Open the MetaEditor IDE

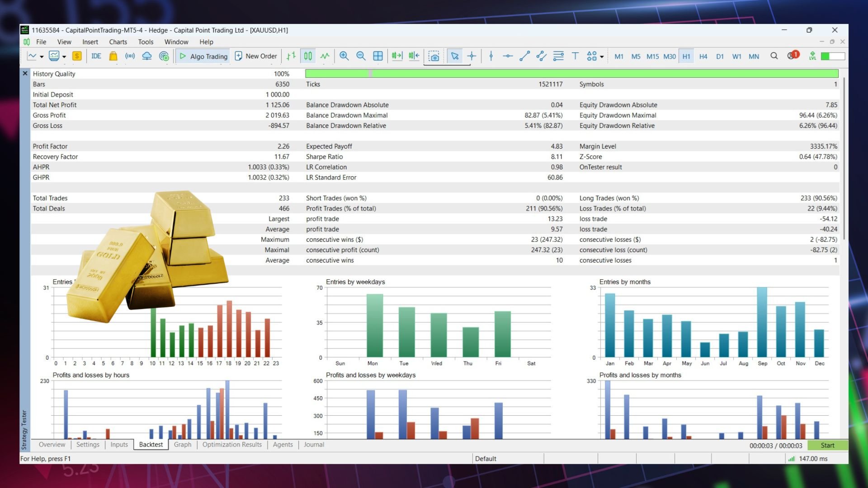pos(96,56)
